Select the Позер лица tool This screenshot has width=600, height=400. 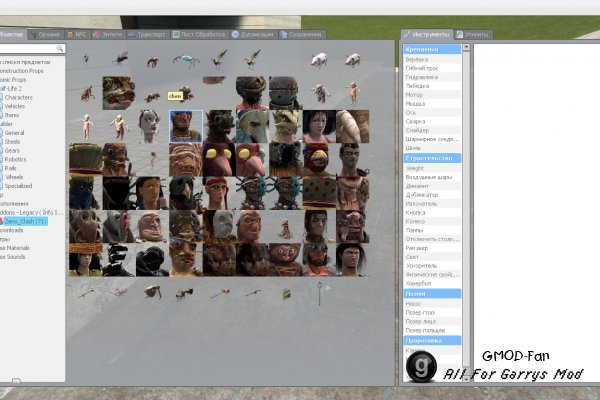click(432, 322)
